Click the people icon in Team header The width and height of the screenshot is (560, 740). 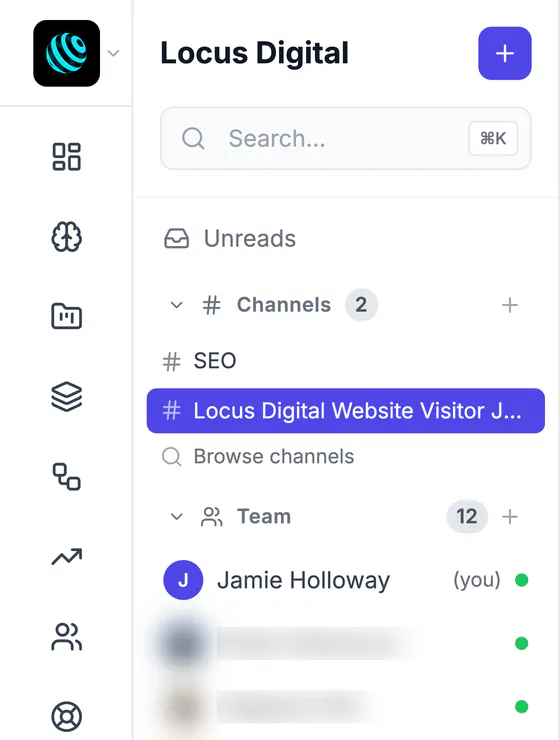pos(211,517)
